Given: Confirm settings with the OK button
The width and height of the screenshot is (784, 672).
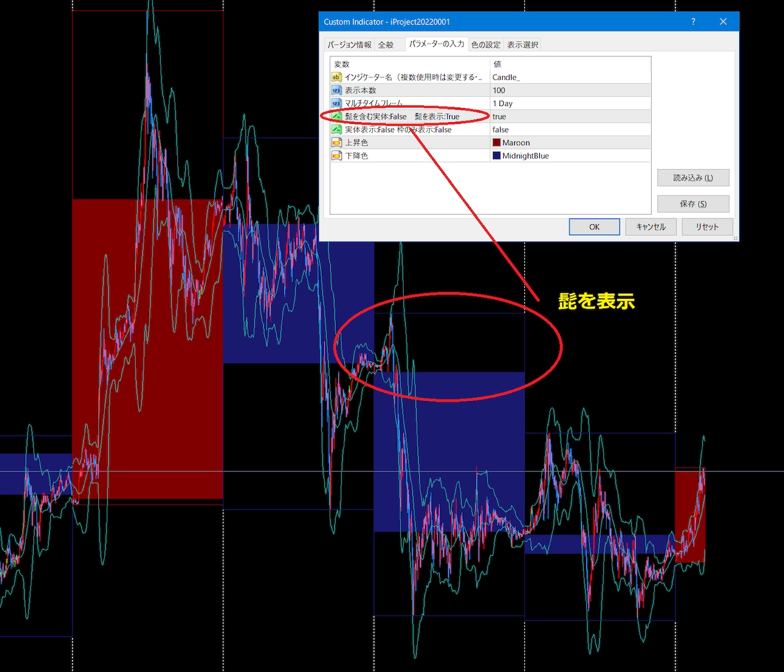Looking at the screenshot, I should coord(594,227).
